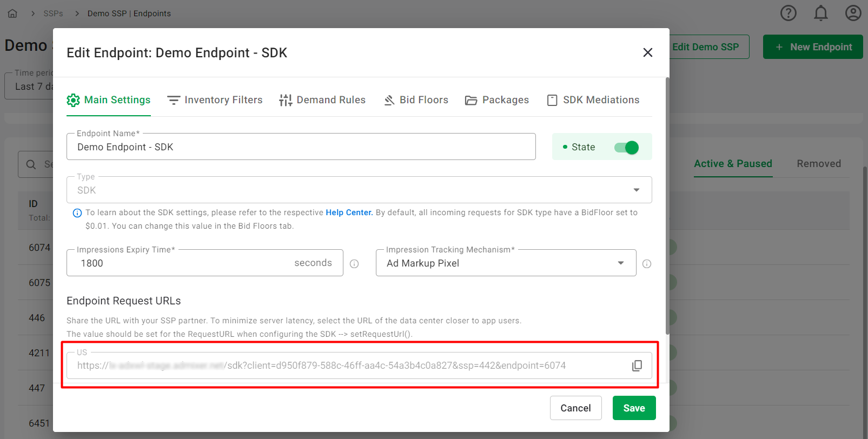Expand the Type SDK dropdown

(x=636, y=190)
